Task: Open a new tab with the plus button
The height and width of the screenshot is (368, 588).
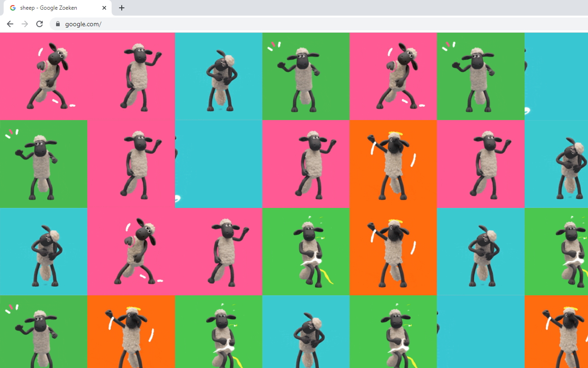Action: pyautogui.click(x=122, y=8)
